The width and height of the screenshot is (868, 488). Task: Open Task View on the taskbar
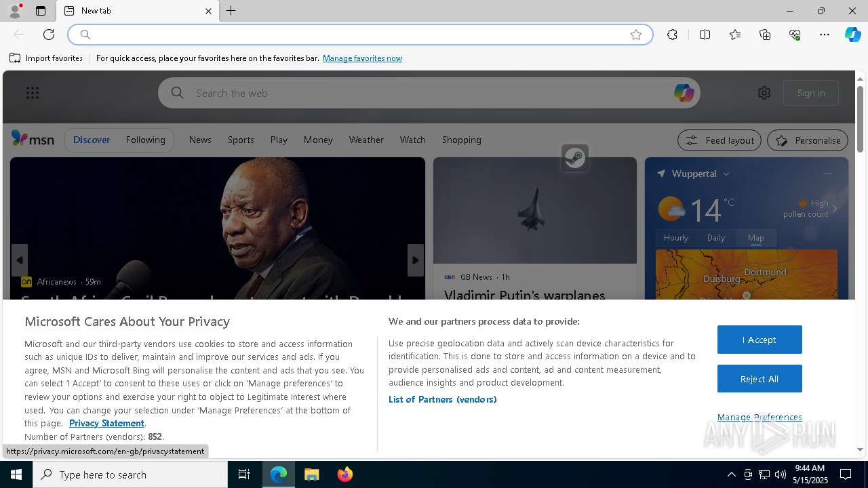click(244, 474)
